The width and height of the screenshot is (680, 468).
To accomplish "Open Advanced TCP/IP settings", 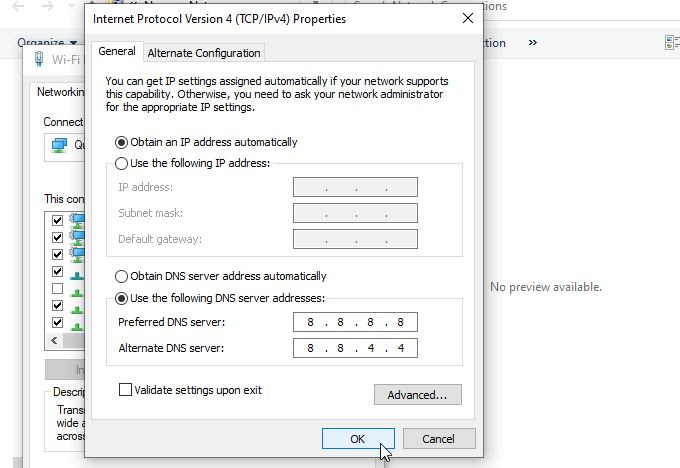I will click(x=417, y=395).
